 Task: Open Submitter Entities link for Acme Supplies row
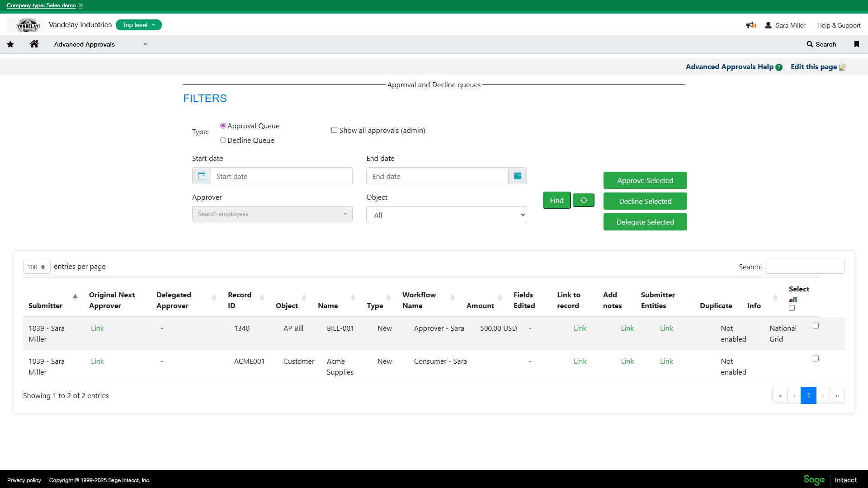pos(666,361)
